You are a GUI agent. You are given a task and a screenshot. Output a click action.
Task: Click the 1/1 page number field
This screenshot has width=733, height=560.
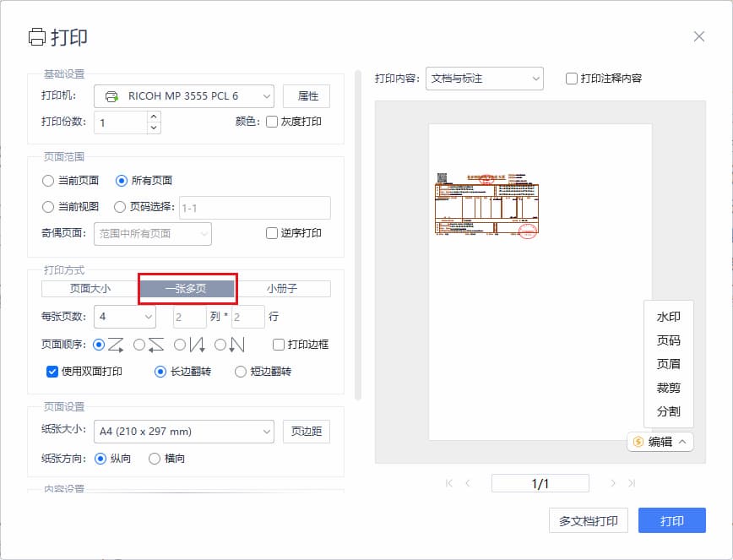click(x=540, y=483)
